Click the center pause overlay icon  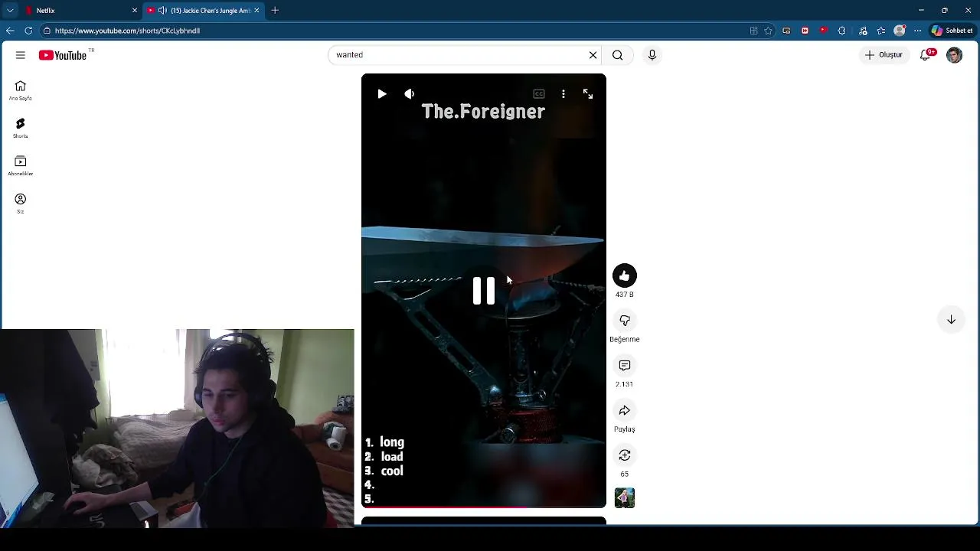pyautogui.click(x=484, y=291)
